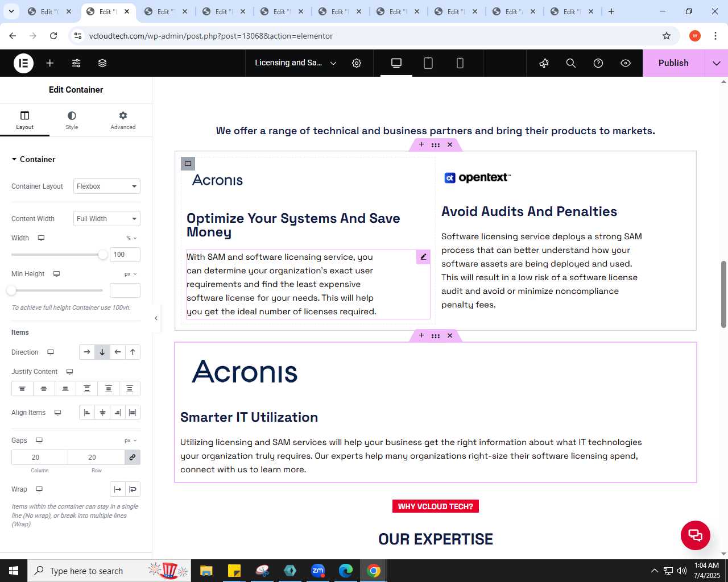
Task: Open the Min Height px unit selector
Action: click(131, 274)
